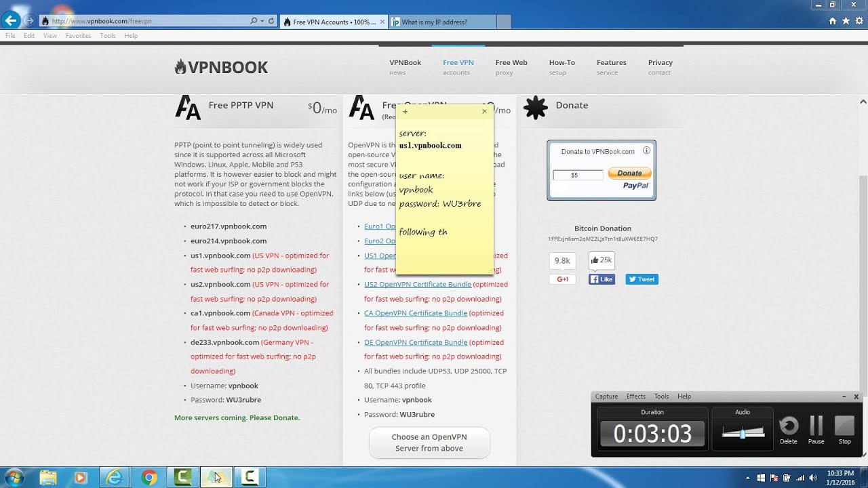
Task: Click the Facebook Like button
Action: click(x=601, y=279)
